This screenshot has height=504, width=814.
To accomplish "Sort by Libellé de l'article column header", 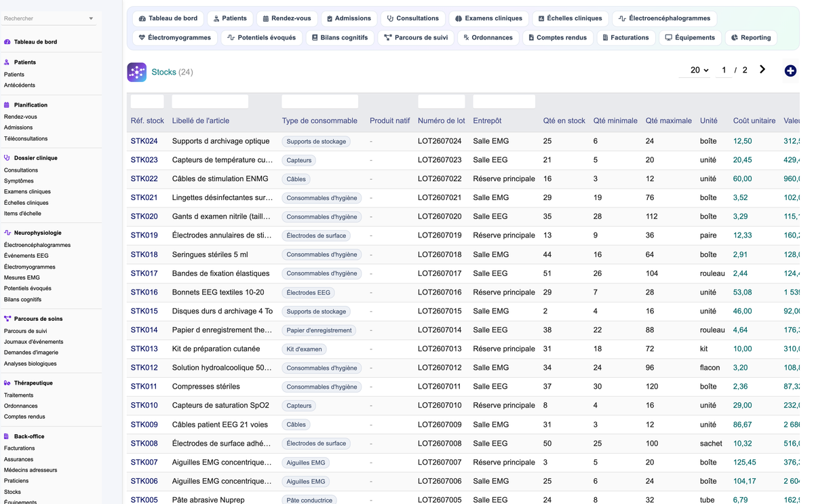I will (201, 121).
